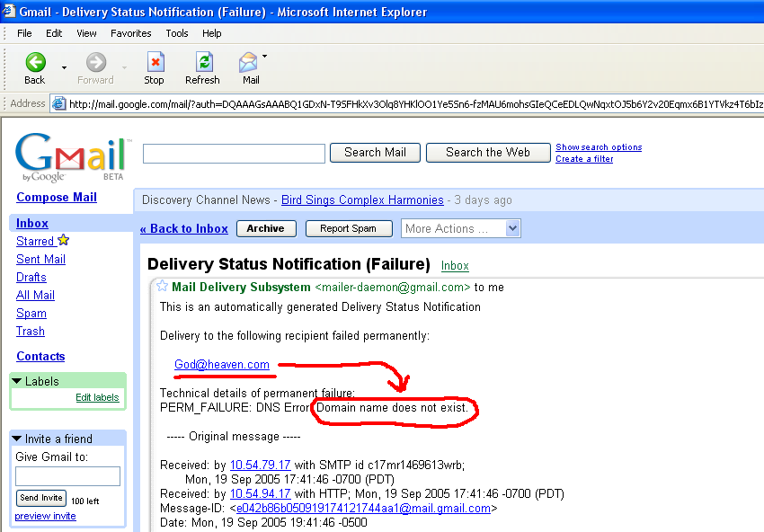Star this message with the star icon
The image size is (764, 532).
162,287
